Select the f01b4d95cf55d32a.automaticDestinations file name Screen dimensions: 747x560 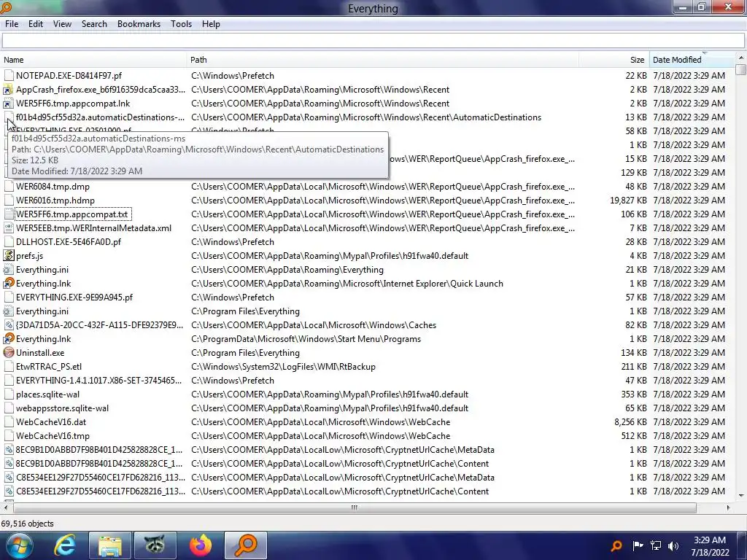100,117
